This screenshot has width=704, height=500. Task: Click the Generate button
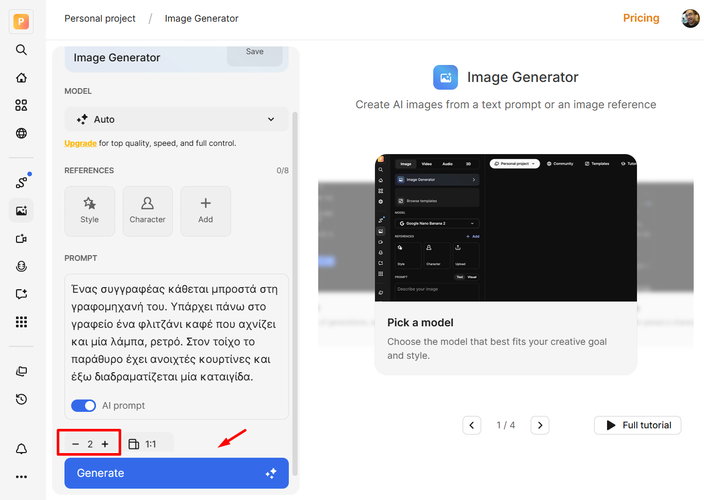tap(176, 473)
